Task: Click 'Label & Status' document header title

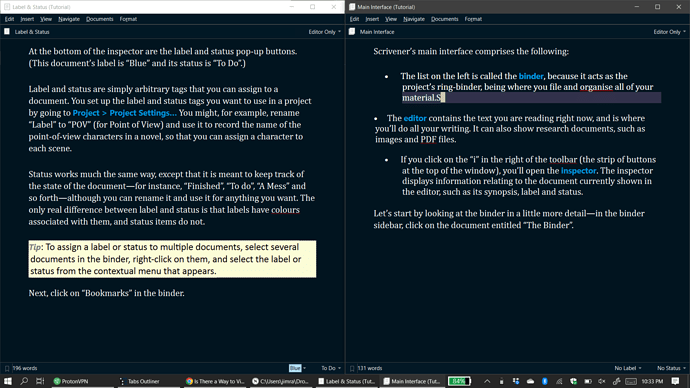Action: [32, 32]
